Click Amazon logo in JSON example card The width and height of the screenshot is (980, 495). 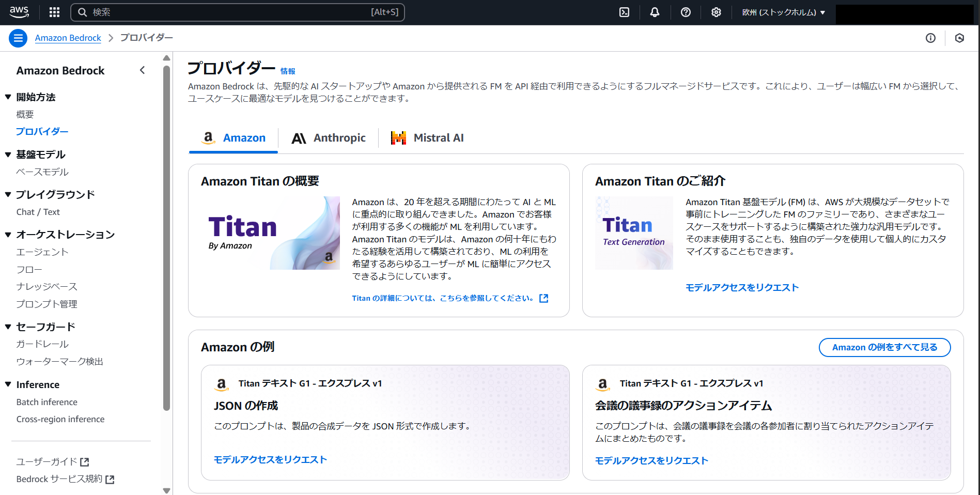pyautogui.click(x=222, y=384)
